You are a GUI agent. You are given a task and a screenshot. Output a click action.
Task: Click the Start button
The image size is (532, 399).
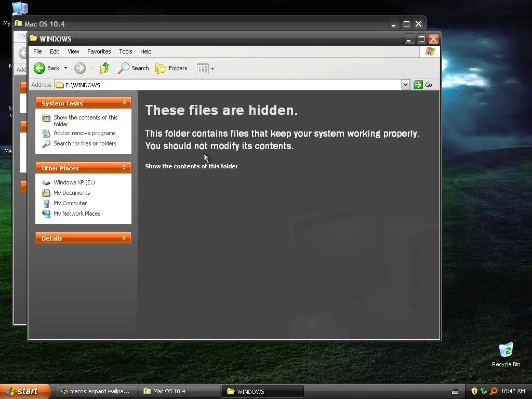tap(24, 392)
